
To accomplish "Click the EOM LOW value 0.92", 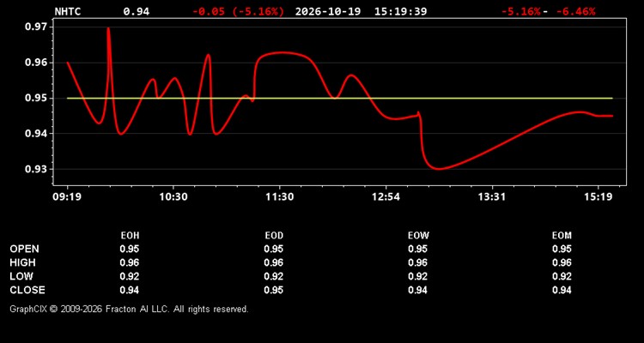I will (562, 276).
